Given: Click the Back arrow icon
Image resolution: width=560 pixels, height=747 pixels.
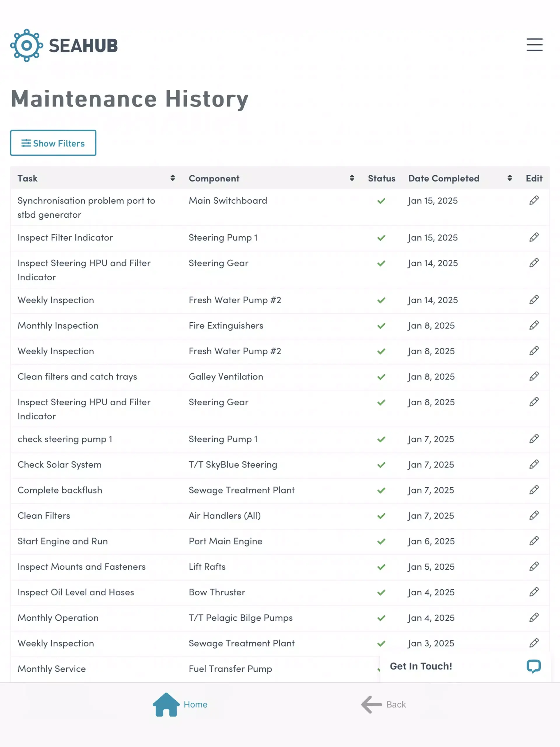Looking at the screenshot, I should [371, 704].
